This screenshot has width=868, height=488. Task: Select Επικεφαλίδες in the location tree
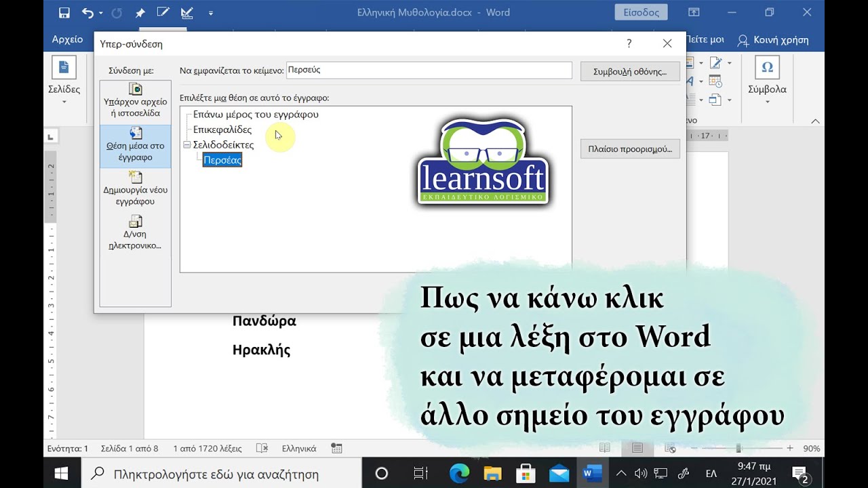pyautogui.click(x=222, y=129)
